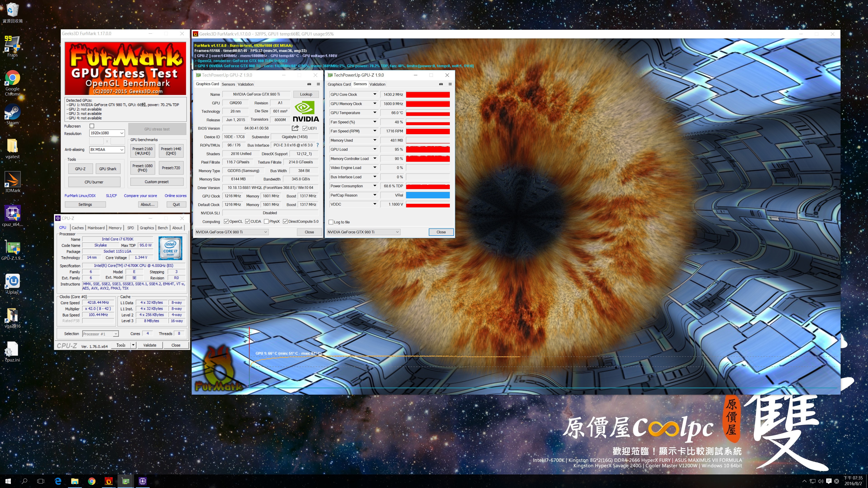This screenshot has width=868, height=488.
Task: Open GPU-Z.1.9 desktop icon
Action: click(12, 250)
